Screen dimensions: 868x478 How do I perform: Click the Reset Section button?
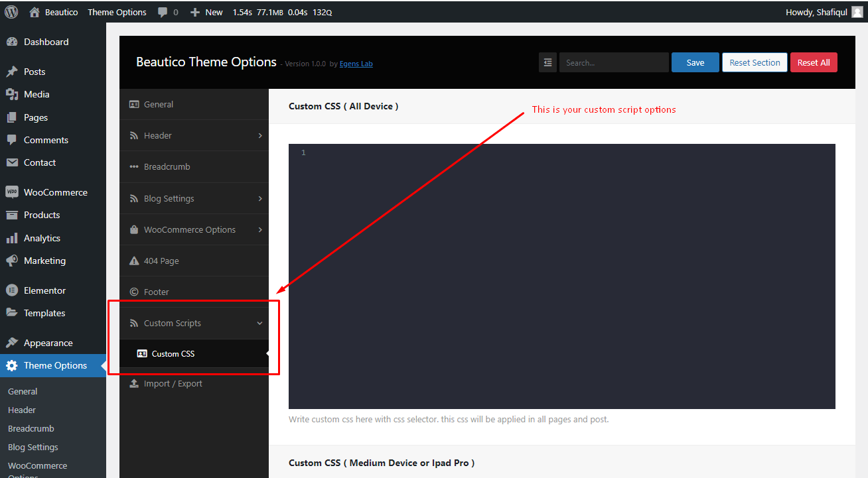pos(755,62)
